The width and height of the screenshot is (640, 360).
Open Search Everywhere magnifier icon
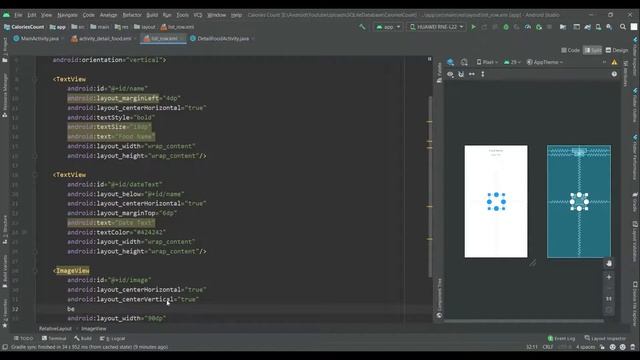click(x=622, y=27)
